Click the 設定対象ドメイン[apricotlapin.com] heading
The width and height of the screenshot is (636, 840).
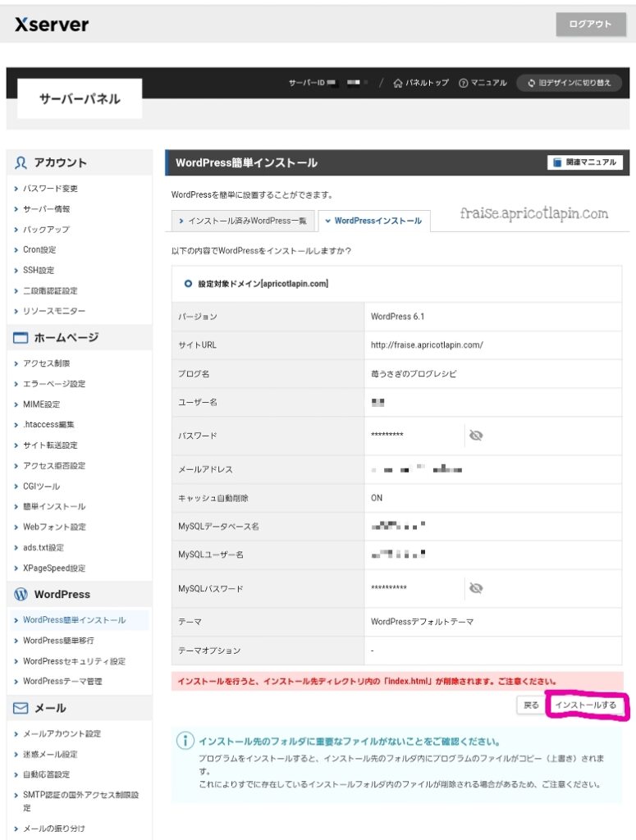(263, 283)
